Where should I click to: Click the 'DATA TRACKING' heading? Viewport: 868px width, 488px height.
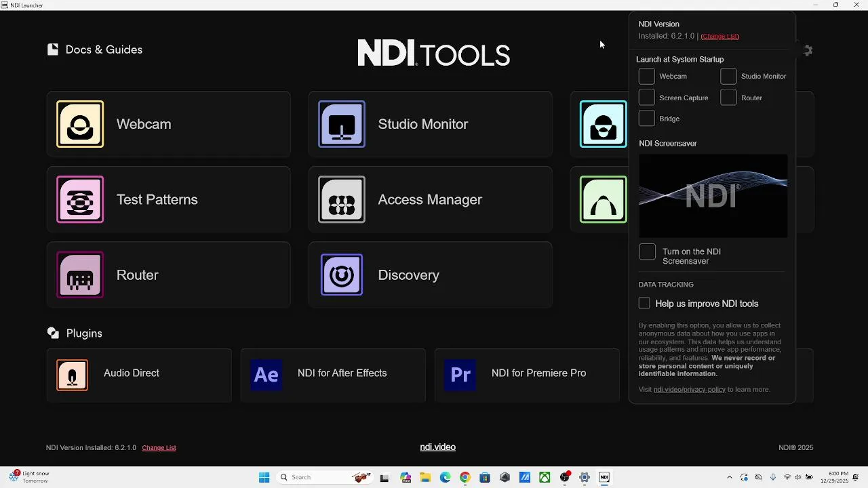click(666, 285)
